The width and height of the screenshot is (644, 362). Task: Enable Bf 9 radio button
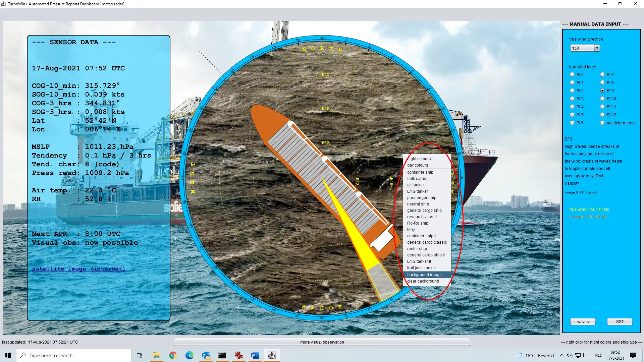pyautogui.click(x=602, y=90)
